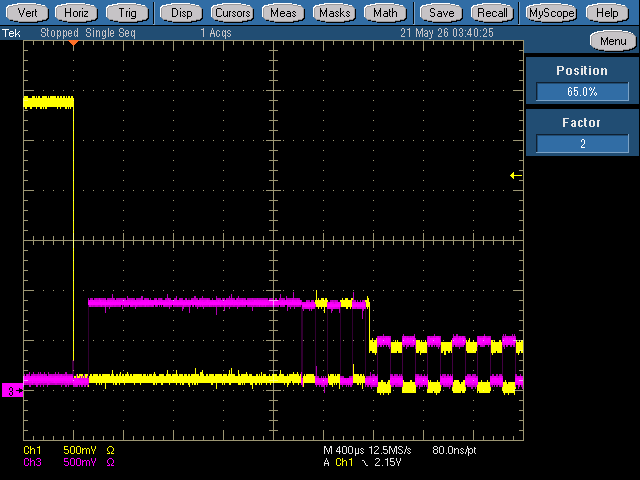This screenshot has height=480, width=640.
Task: Click the Save button
Action: pos(442,13)
